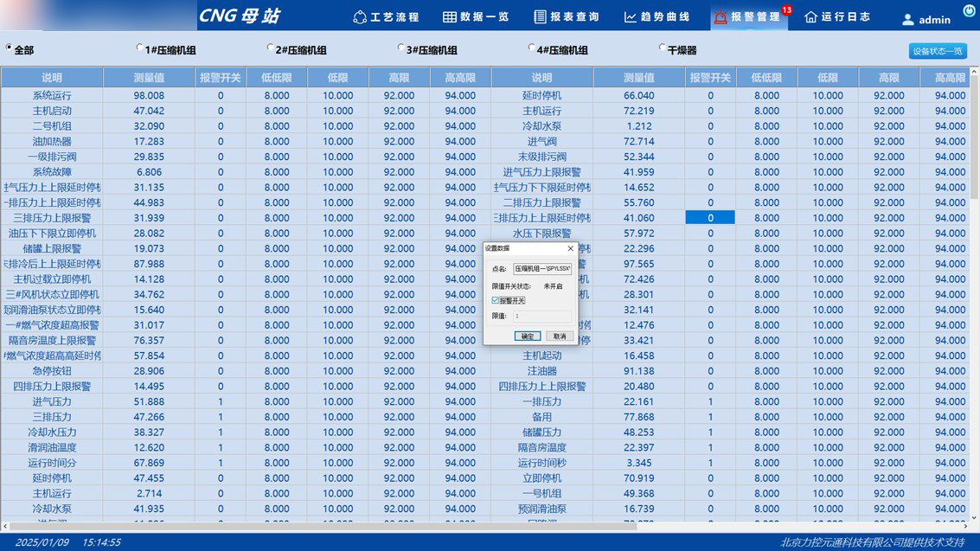Select the 干燥器 radio button

click(x=663, y=48)
